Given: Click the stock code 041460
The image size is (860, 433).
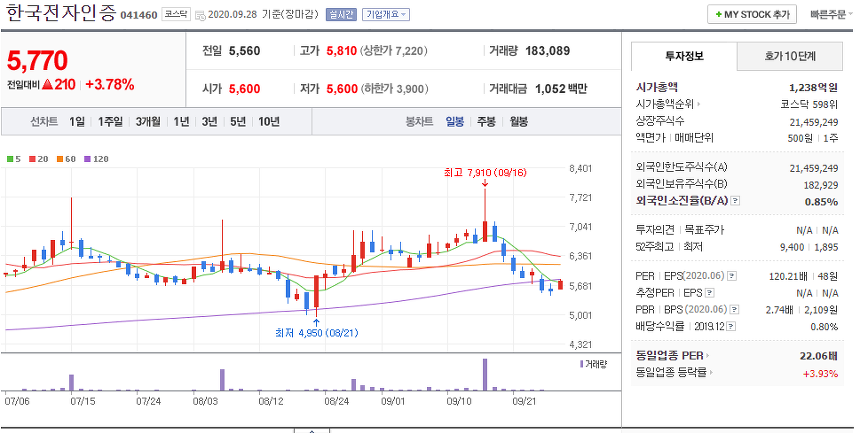Looking at the screenshot, I should click(139, 15).
